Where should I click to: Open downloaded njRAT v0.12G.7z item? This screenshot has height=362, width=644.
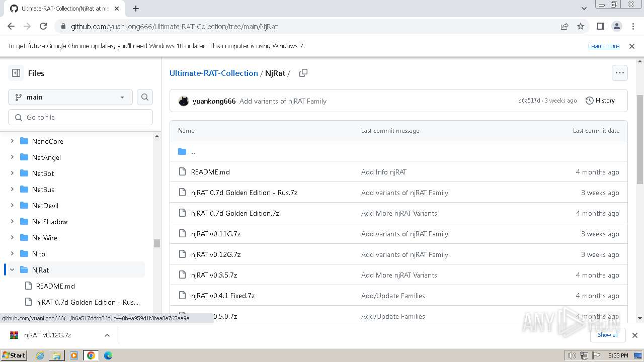click(x=48, y=335)
